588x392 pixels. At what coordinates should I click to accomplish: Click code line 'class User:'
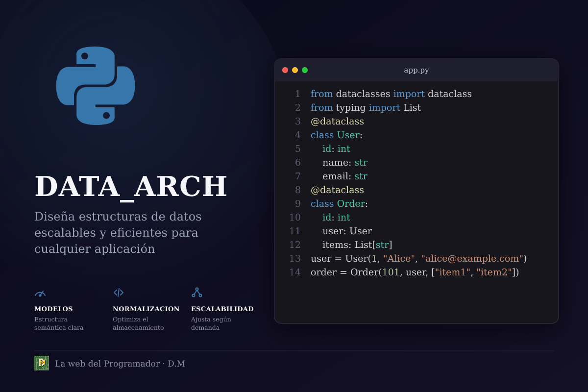337,135
